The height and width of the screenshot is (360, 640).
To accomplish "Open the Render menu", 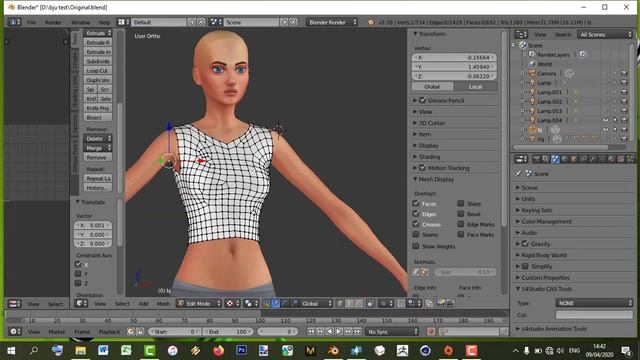I will (x=53, y=22).
